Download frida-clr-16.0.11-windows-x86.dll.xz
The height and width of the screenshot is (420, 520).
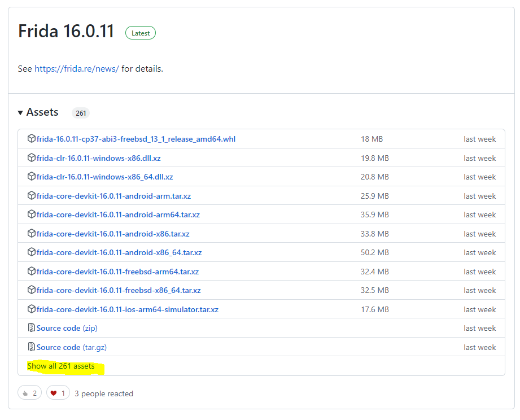(98, 158)
